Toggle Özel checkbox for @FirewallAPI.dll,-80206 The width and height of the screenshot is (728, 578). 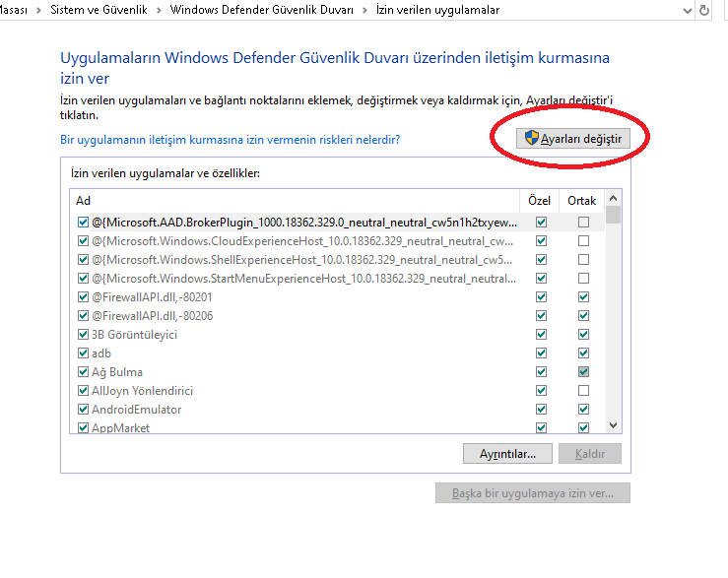pos(542,316)
